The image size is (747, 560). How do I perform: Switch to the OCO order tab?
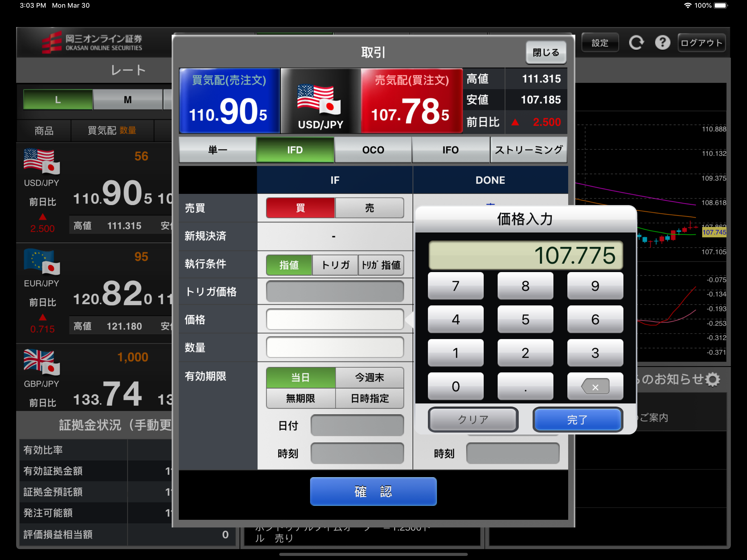pyautogui.click(x=373, y=150)
